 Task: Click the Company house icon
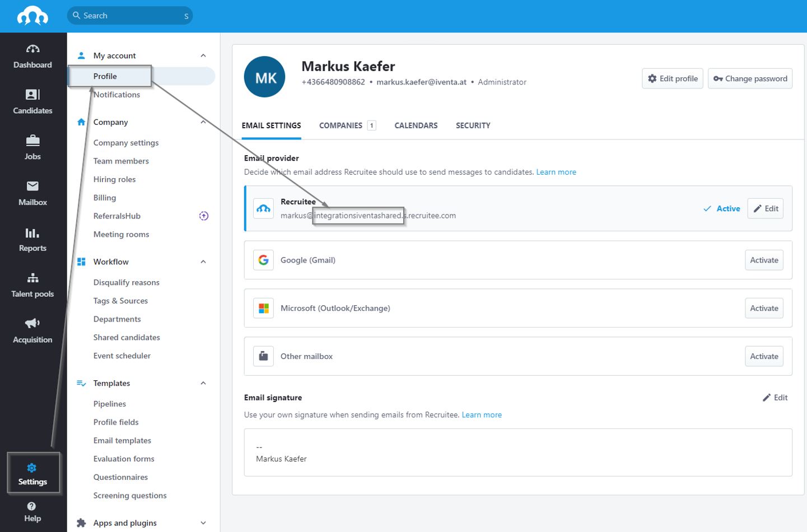[x=81, y=122]
